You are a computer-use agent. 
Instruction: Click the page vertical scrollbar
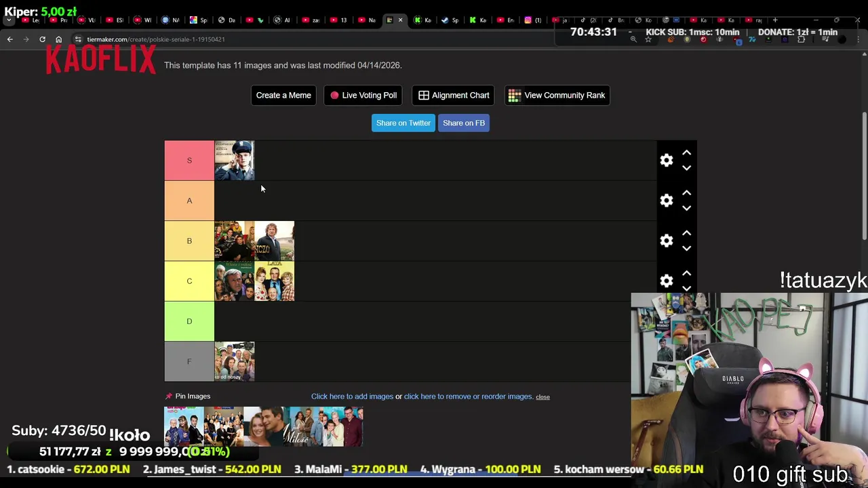863,176
